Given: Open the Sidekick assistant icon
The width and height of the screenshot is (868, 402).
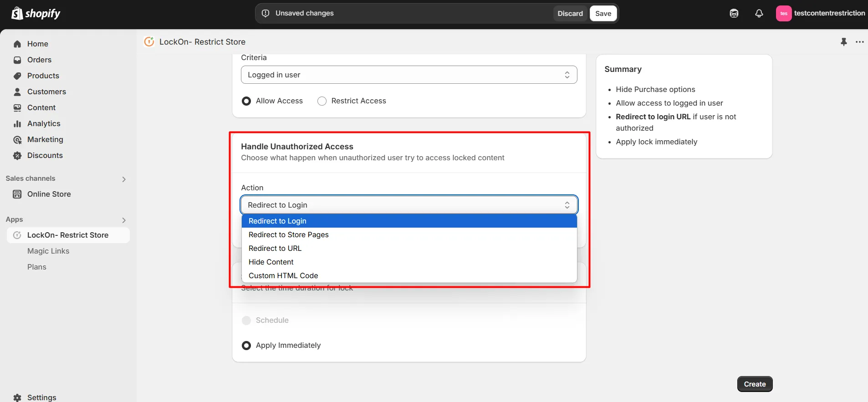Looking at the screenshot, I should [734, 13].
